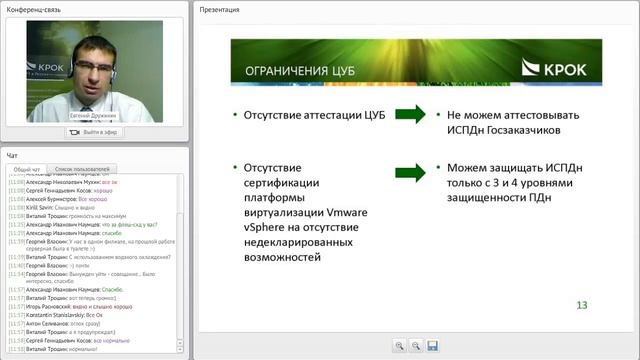Viewport: 640px width, 360px height.
Task: Select the 11:29 Наумцев 'спасибо' message
Action: tap(65, 233)
